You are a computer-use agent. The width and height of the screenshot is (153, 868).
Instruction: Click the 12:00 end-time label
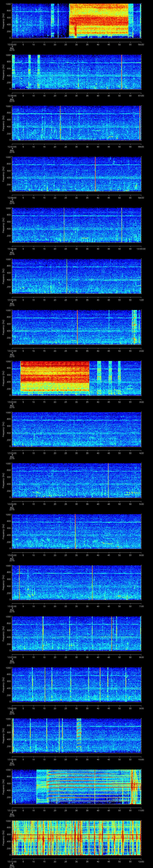pos(141,861)
